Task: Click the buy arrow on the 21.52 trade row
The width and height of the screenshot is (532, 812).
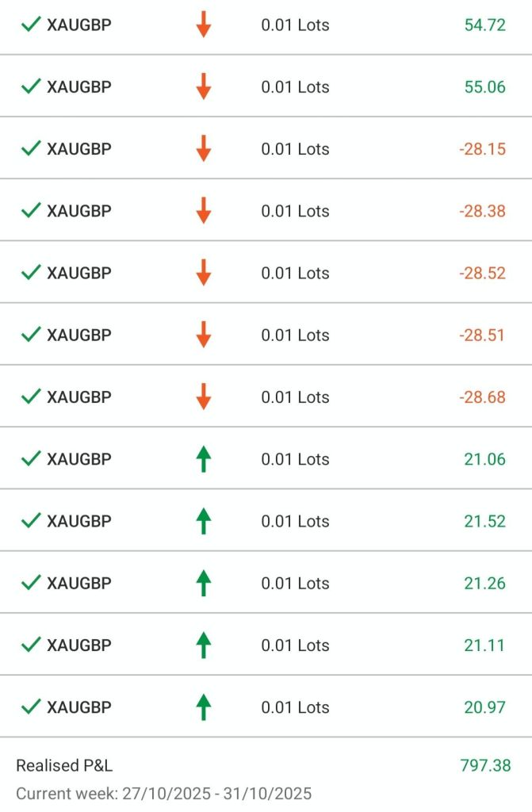Action: [x=204, y=520]
